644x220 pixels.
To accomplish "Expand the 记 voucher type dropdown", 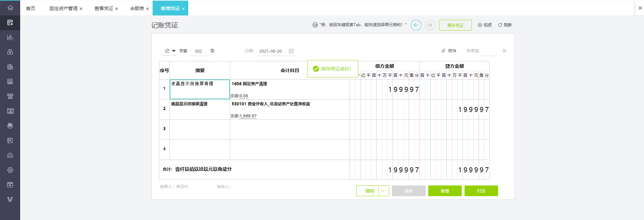I will pos(173,51).
